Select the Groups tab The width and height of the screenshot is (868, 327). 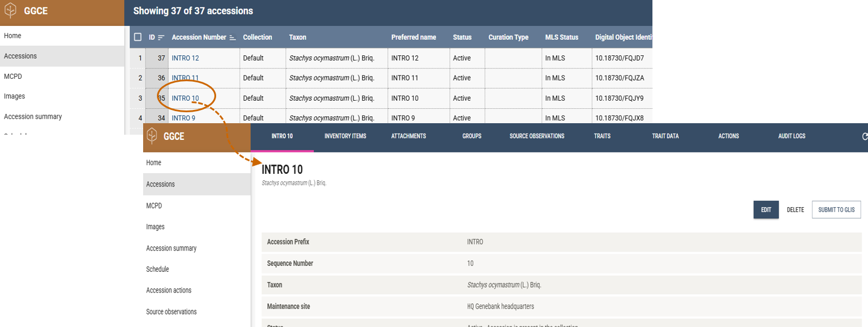(x=471, y=136)
